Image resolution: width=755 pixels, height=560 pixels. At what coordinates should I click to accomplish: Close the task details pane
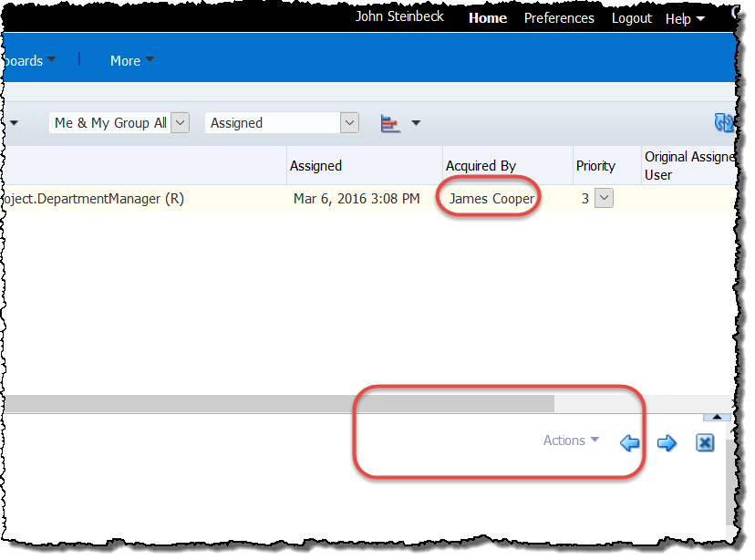click(704, 442)
